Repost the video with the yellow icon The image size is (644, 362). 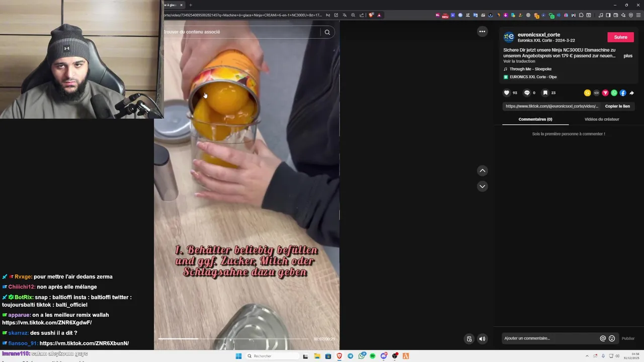[587, 93]
